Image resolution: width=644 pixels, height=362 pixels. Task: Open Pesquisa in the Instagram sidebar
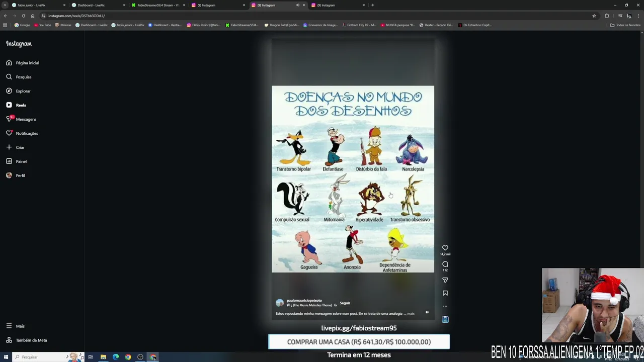[19, 77]
